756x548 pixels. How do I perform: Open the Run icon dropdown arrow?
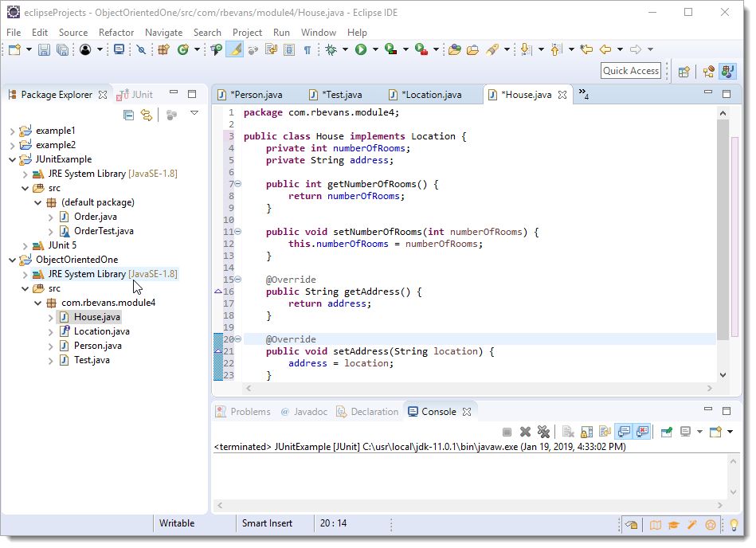375,49
